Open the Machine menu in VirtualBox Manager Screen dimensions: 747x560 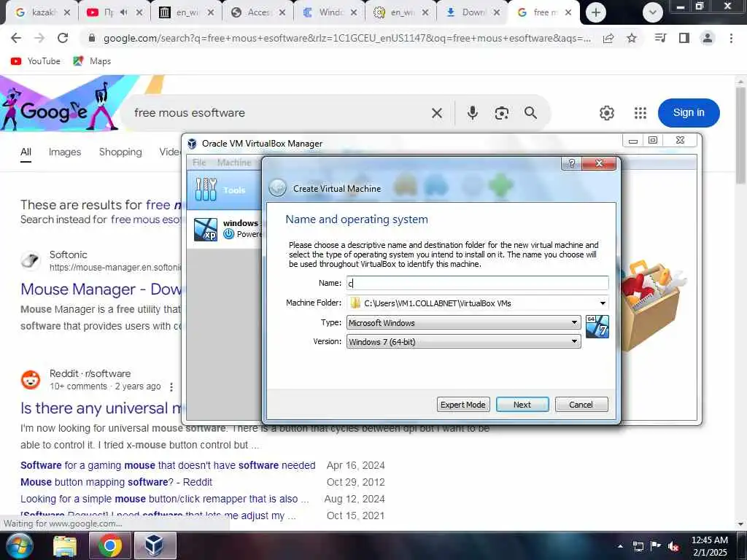[x=234, y=163]
